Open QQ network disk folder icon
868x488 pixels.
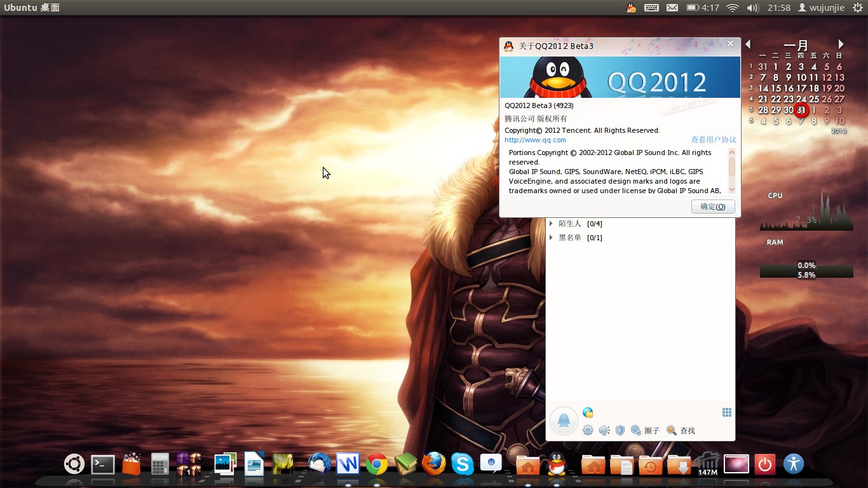(588, 412)
